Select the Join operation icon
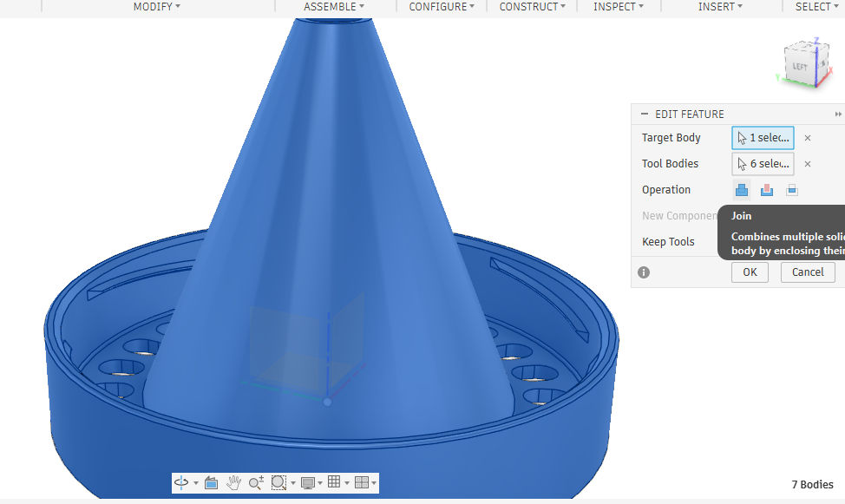The height and width of the screenshot is (504, 845). coord(742,190)
